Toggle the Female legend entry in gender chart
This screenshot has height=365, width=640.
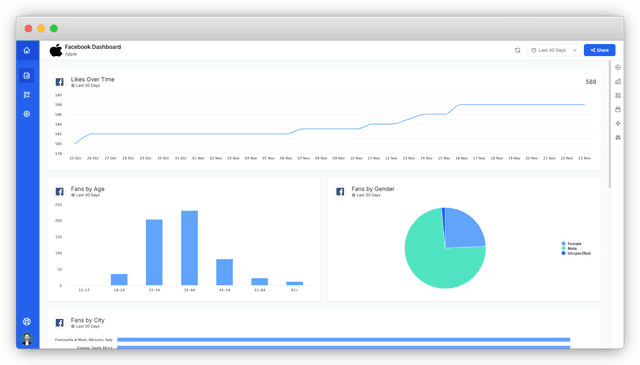coord(572,244)
